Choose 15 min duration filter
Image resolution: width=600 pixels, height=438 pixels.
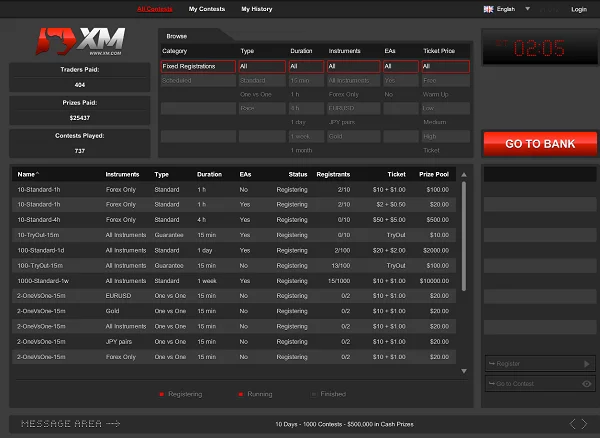306,80
